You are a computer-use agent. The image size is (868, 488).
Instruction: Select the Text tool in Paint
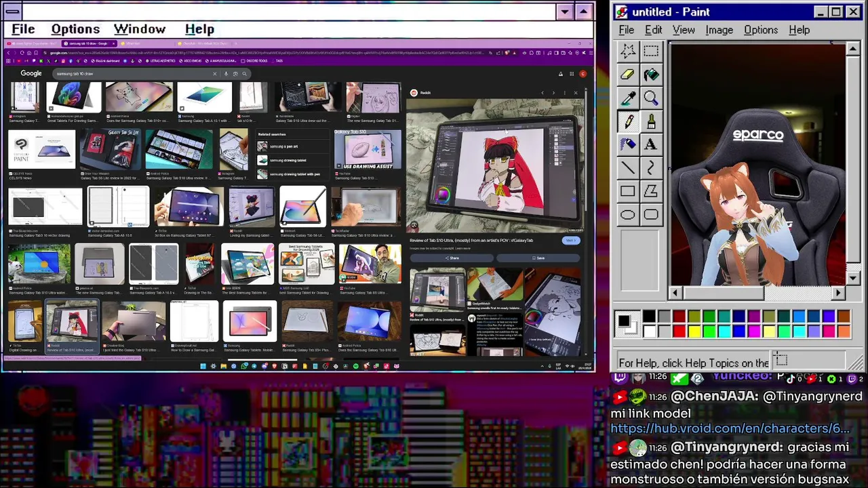click(651, 144)
